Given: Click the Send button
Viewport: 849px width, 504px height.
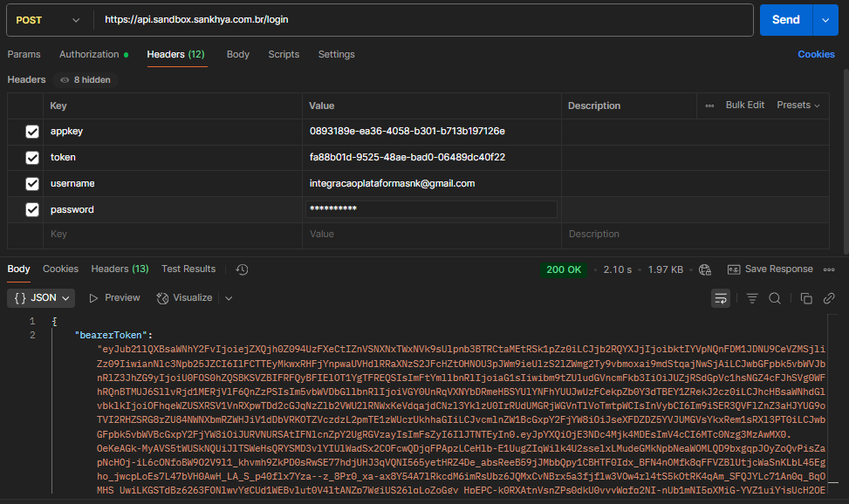Looking at the screenshot, I should (x=785, y=20).
